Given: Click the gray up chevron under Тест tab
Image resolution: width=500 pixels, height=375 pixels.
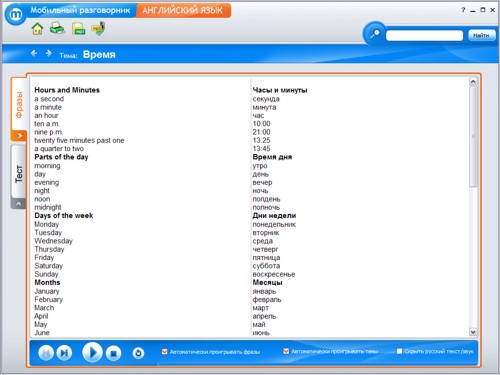Looking at the screenshot, I should 19,204.
